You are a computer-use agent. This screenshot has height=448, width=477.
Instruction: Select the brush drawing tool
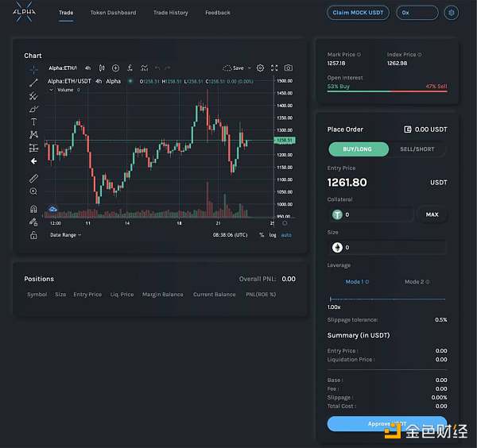(33, 109)
